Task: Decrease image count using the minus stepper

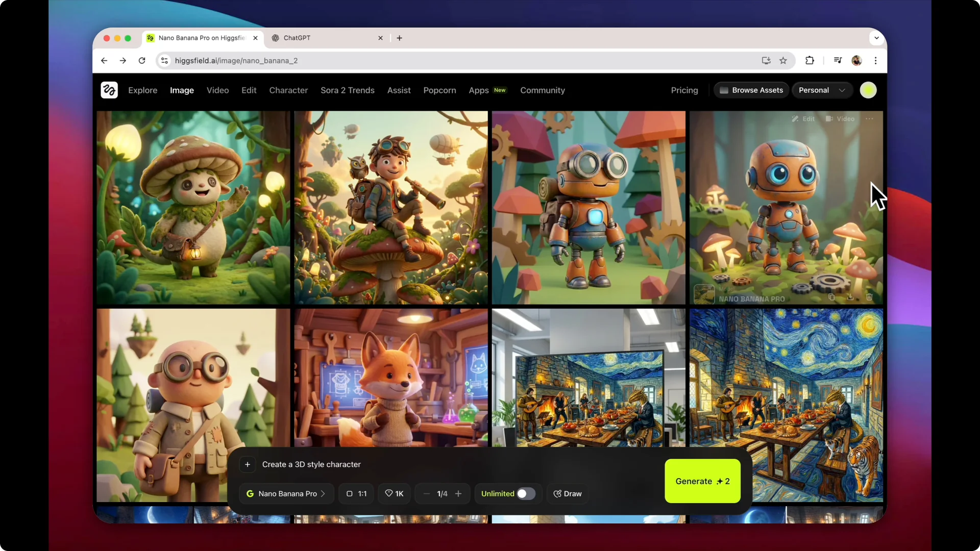Action: point(427,493)
